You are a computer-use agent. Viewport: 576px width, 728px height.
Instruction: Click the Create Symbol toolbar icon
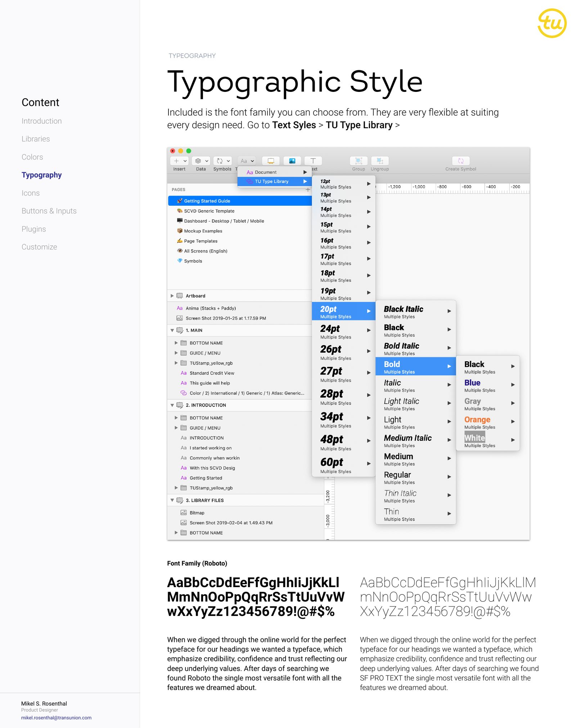[461, 161]
